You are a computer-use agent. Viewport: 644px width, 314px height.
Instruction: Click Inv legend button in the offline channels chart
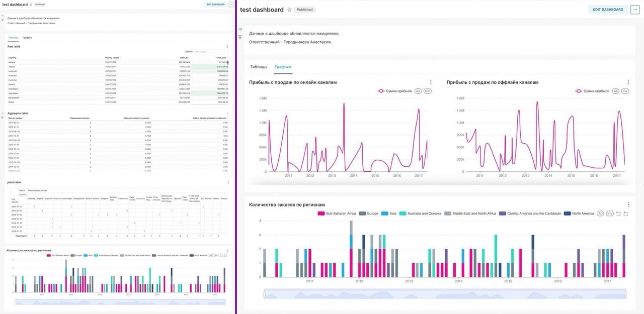click(x=625, y=91)
